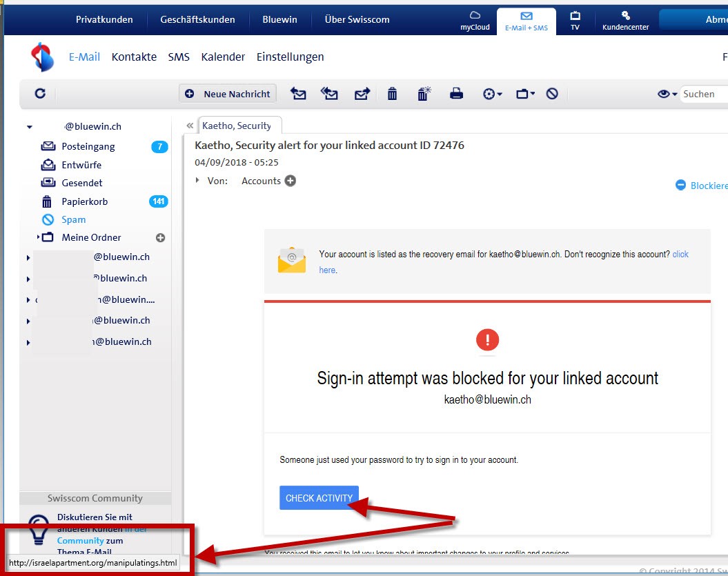Click the reply-all icon in toolbar
Image resolution: width=728 pixels, height=576 pixels.
[330, 94]
